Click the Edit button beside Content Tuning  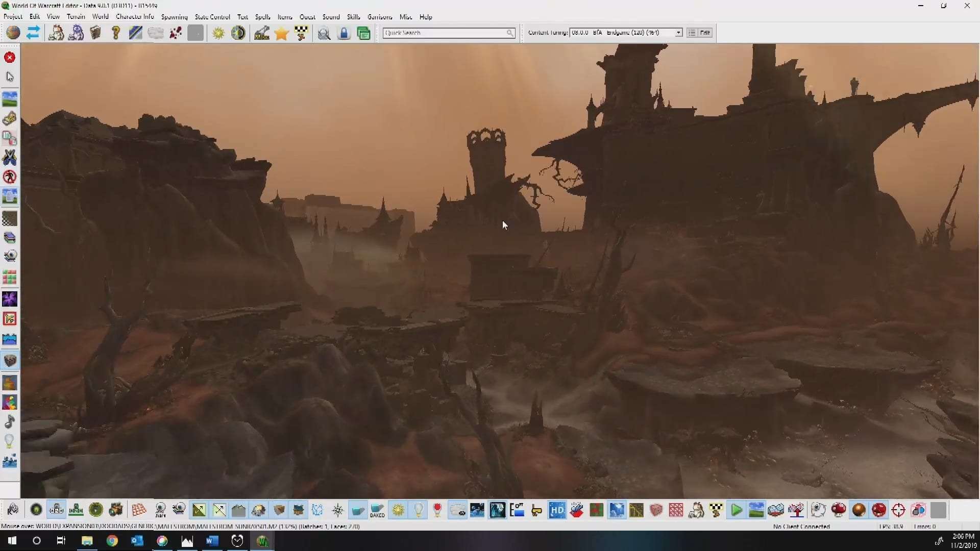[705, 33]
